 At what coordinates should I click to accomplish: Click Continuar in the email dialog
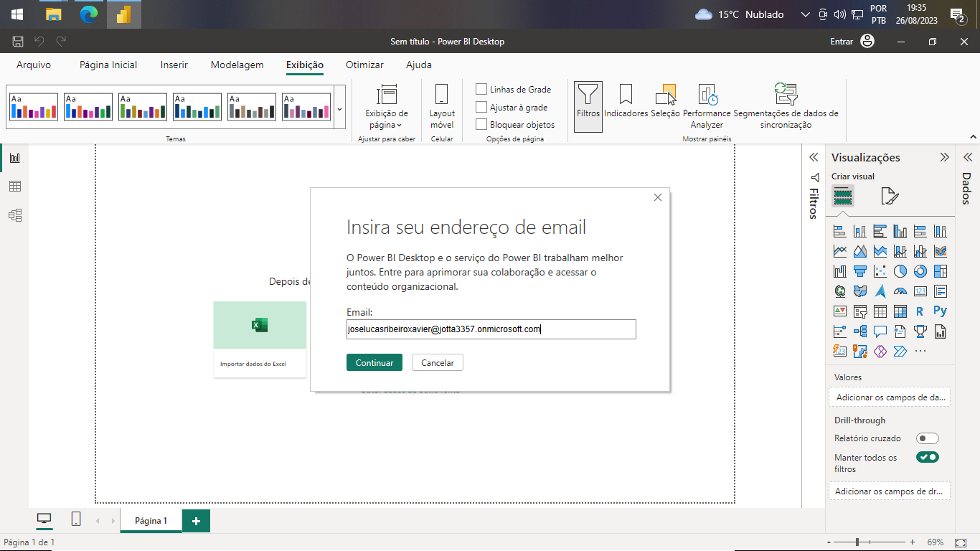coord(374,362)
